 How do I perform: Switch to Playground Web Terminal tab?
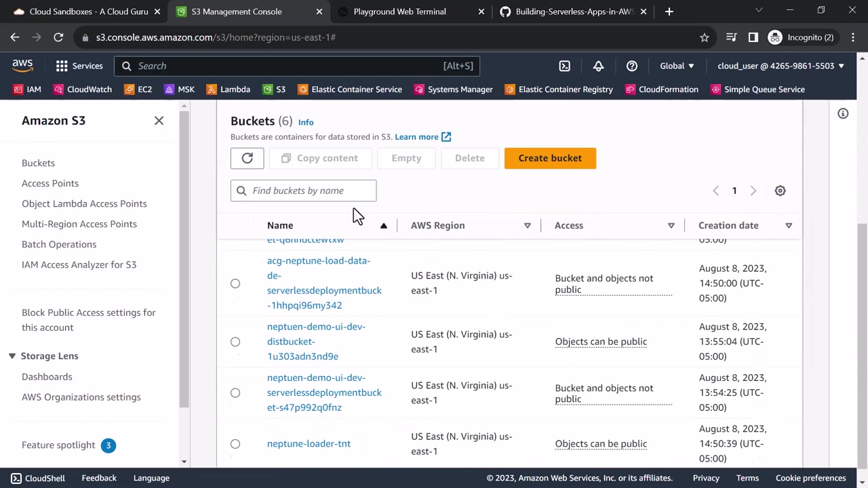(399, 12)
